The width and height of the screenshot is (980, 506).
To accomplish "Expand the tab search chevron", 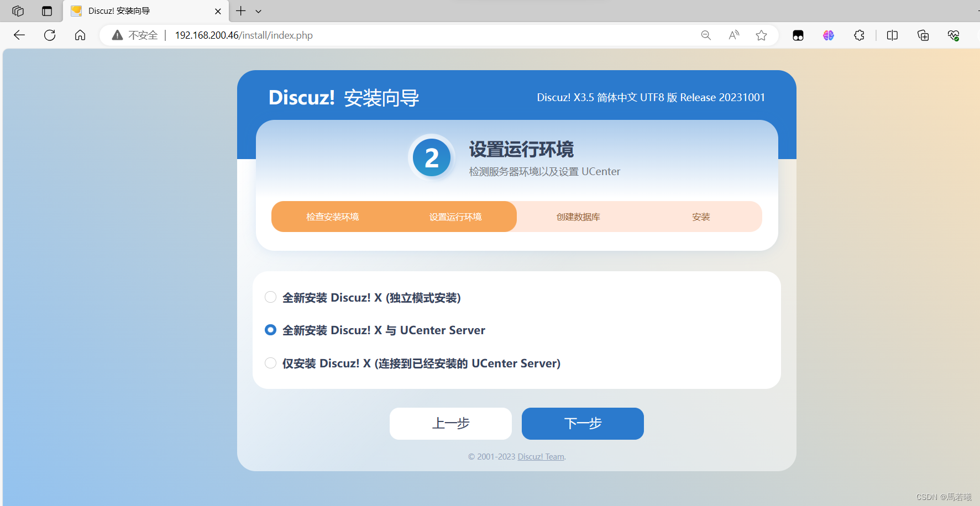I will pyautogui.click(x=258, y=11).
